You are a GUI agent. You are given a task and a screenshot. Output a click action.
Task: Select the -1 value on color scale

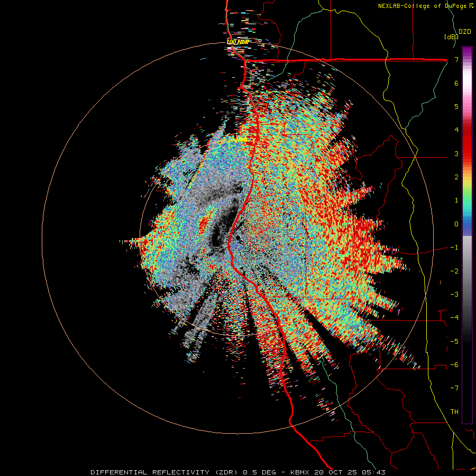pyautogui.click(x=454, y=248)
